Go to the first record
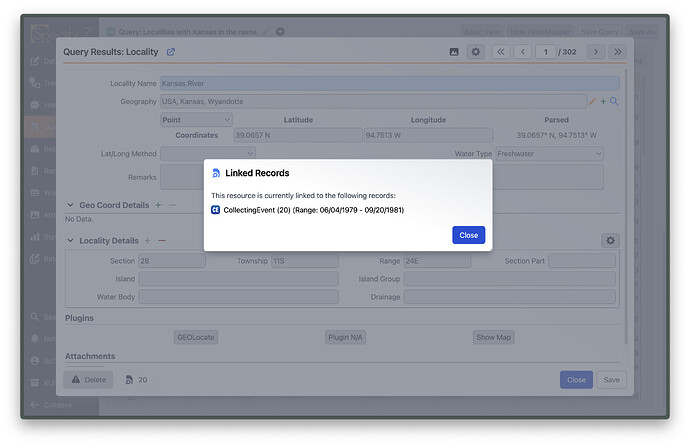Viewport: 690px width, 446px height. pyautogui.click(x=501, y=51)
